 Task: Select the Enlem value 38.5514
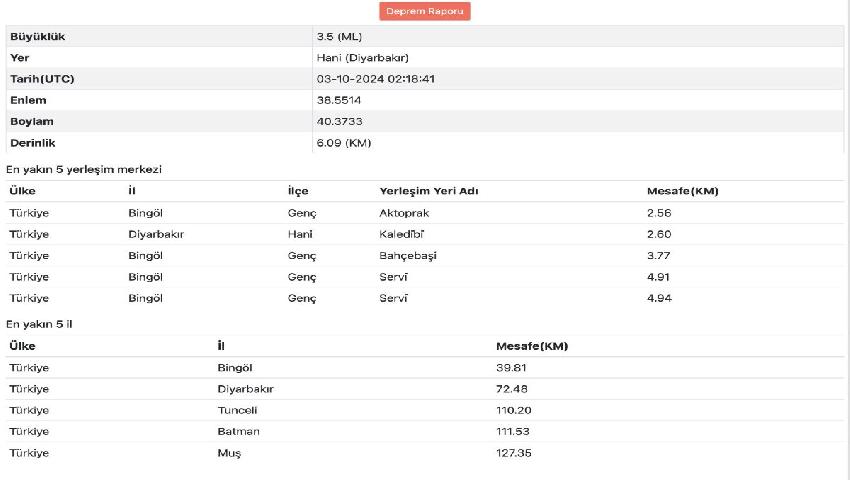coord(339,100)
